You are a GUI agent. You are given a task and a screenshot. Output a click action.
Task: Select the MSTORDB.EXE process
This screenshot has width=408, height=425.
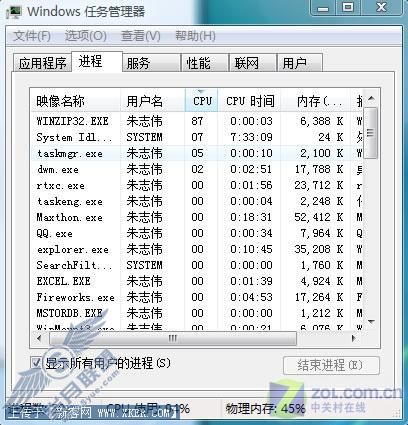(x=197, y=313)
